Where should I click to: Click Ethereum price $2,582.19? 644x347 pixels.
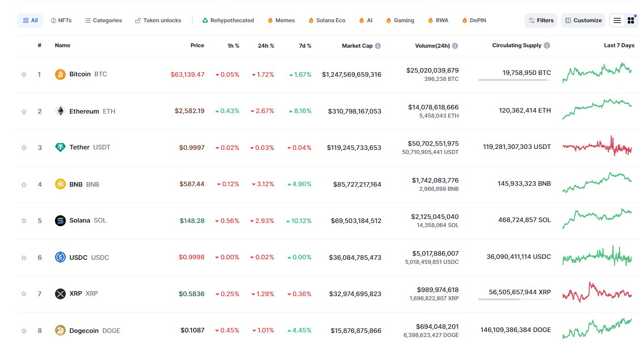pos(189,111)
